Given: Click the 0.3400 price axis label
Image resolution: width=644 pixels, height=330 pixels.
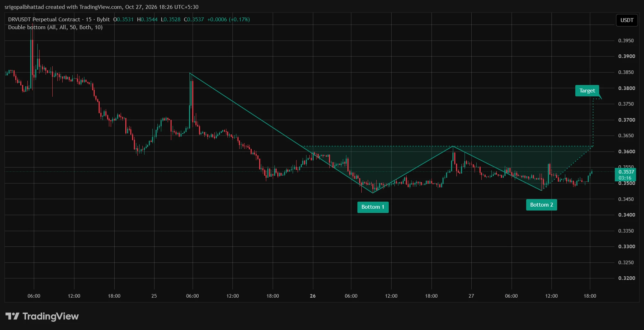Looking at the screenshot, I should click(626, 215).
